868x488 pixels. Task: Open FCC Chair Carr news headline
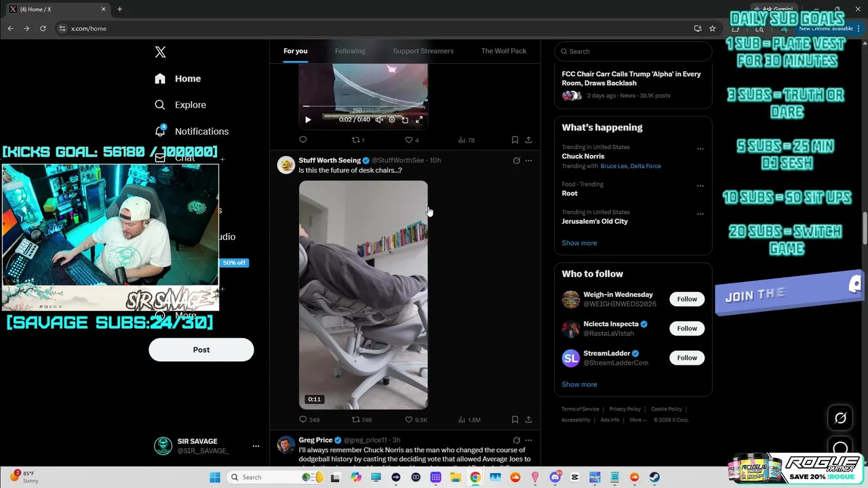tap(631, 79)
